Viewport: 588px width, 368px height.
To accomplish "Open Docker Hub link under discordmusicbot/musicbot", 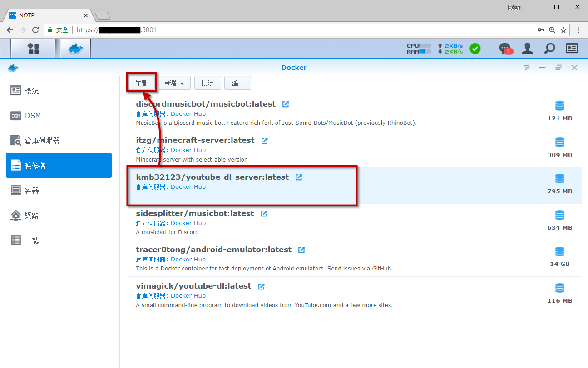I will (x=188, y=114).
